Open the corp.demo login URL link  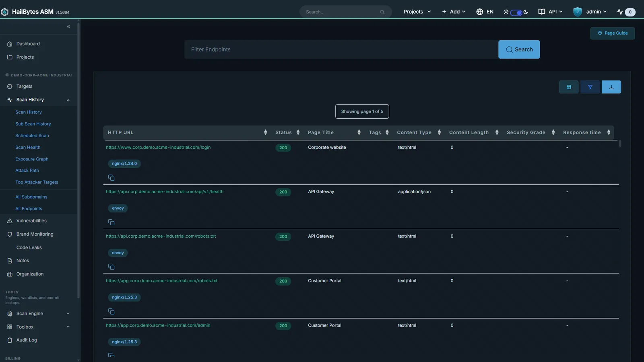point(158,148)
